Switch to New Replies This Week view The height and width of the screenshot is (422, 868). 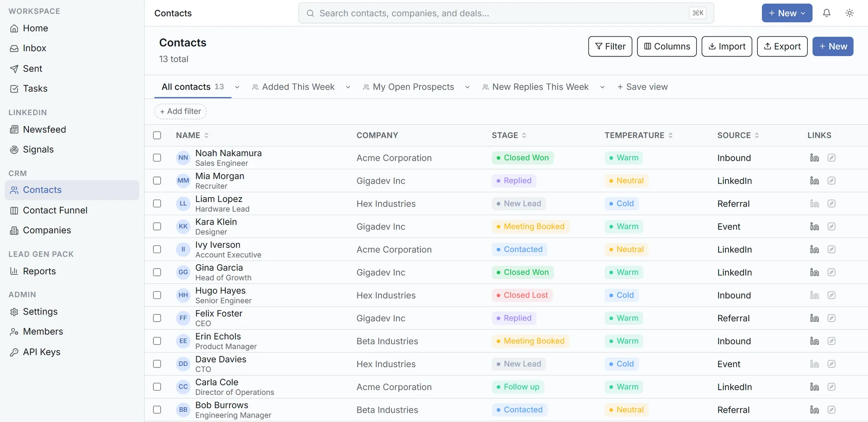coord(535,87)
